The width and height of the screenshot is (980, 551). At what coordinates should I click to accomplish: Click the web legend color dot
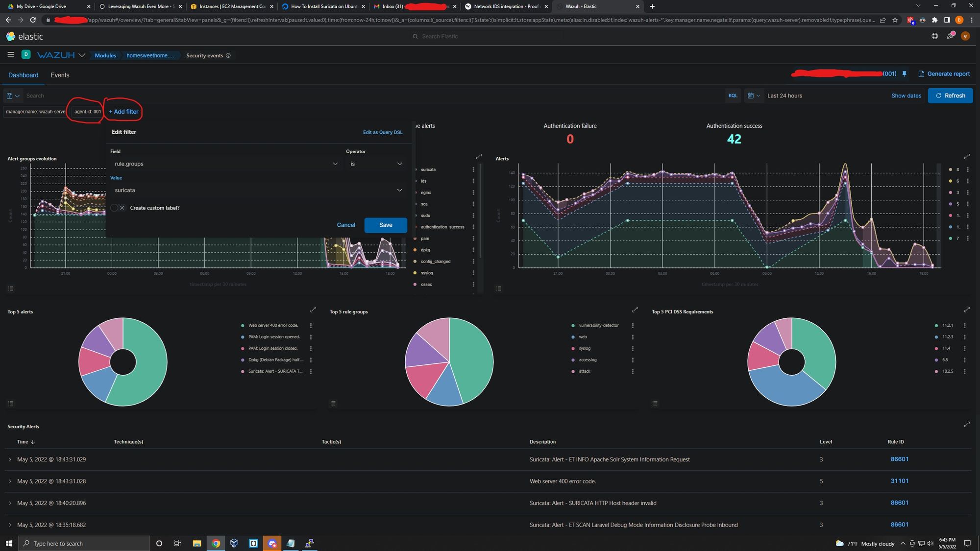click(x=573, y=337)
